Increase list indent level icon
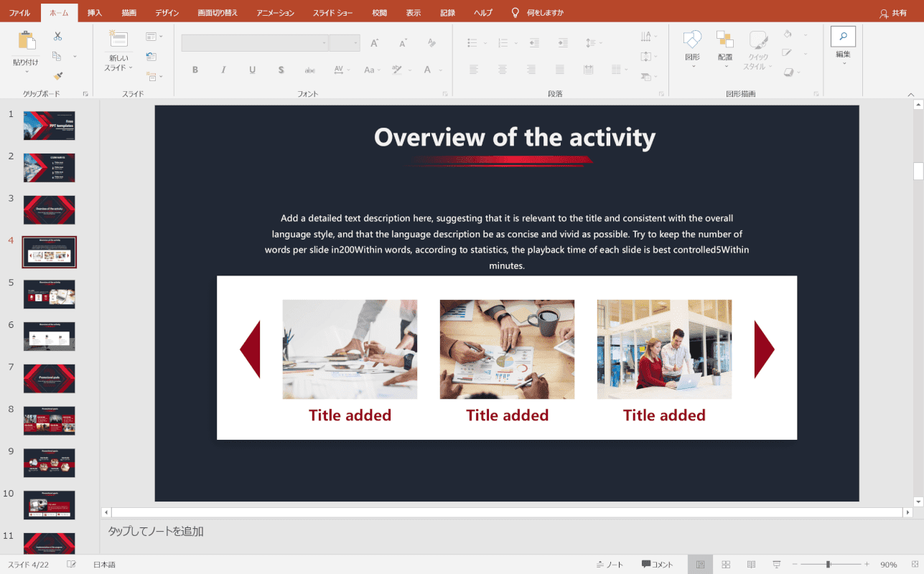 point(562,43)
